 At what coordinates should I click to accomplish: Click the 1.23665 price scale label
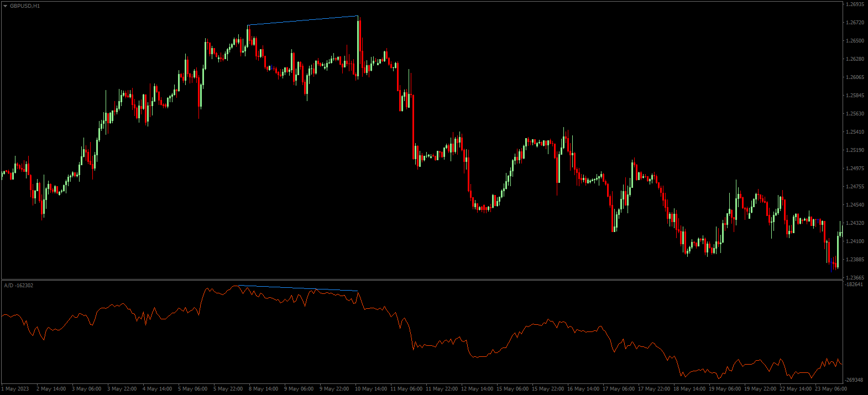tap(855, 277)
